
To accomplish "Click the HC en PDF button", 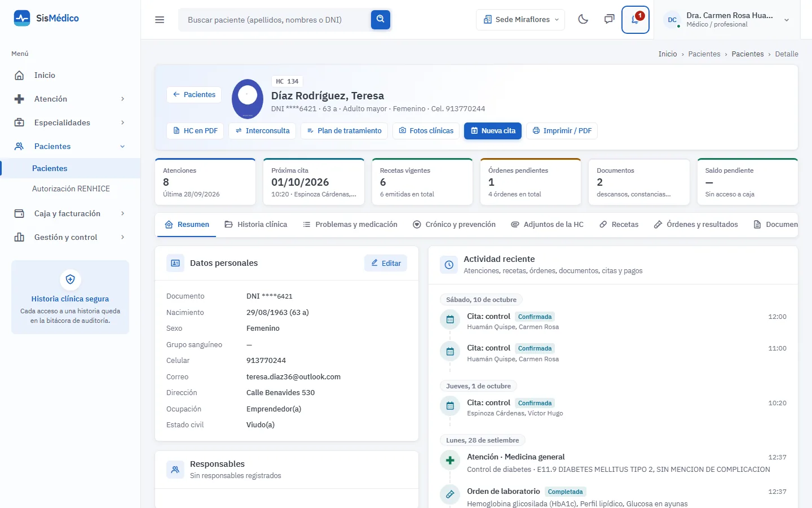I will (x=195, y=131).
